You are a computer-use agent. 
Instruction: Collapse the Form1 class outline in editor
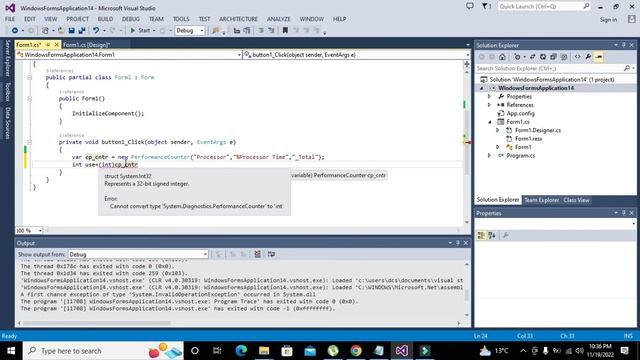29,78
